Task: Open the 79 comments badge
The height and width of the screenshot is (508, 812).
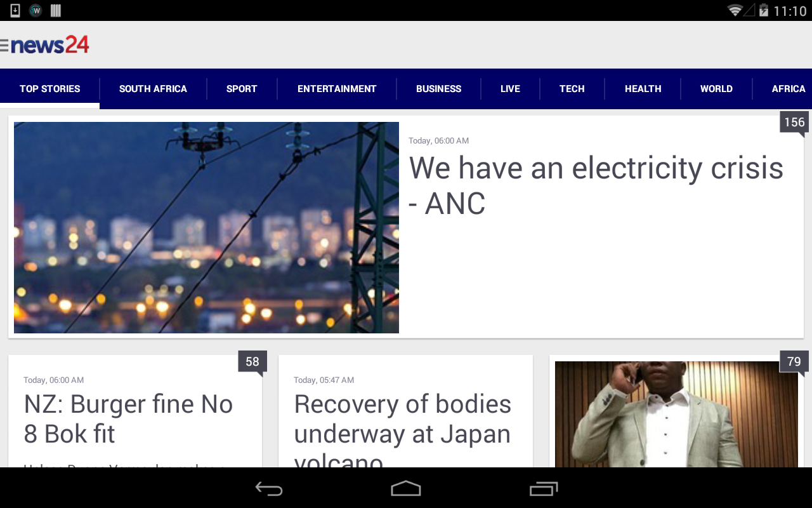Action: coord(794,362)
